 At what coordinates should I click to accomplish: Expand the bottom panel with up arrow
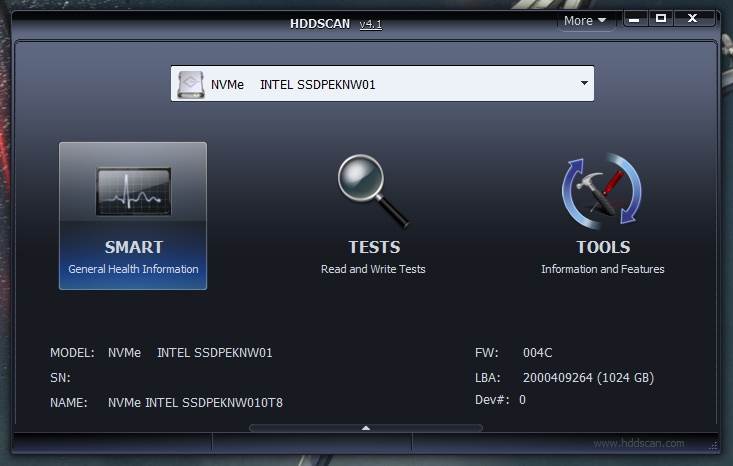366,428
